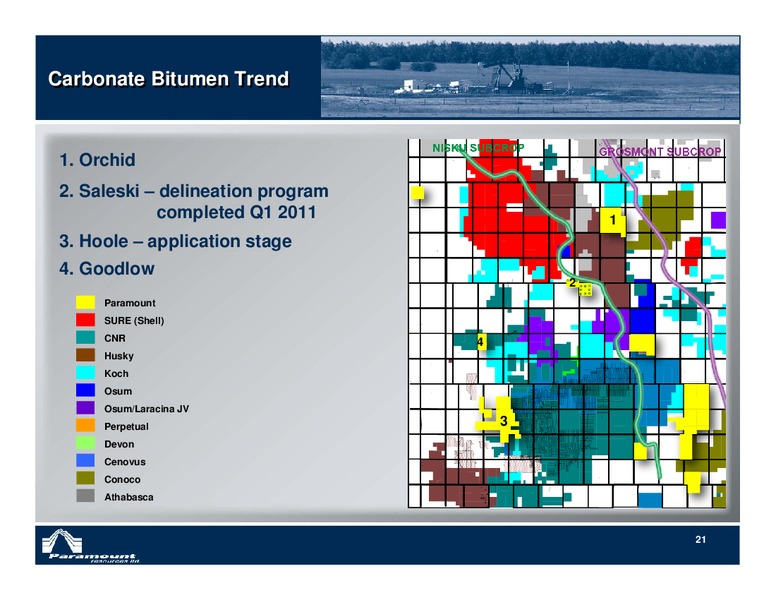Click 'completed Q1 2011' text
776x600 pixels.
tap(236, 212)
